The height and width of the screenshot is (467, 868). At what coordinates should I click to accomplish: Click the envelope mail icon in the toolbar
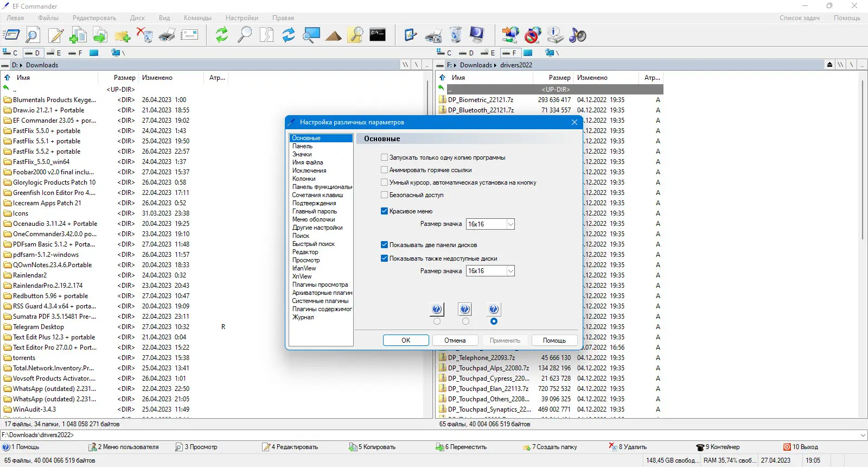coord(189,35)
